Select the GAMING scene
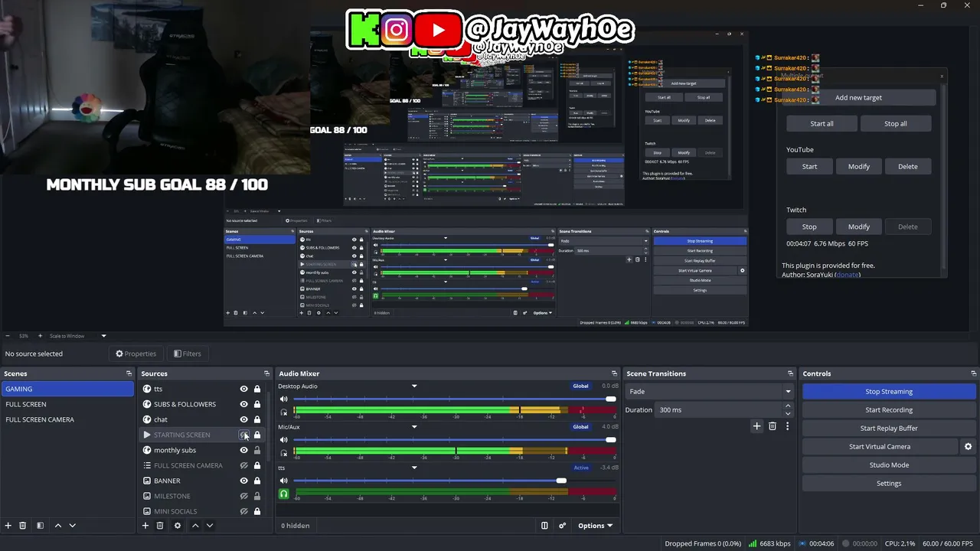 click(67, 389)
